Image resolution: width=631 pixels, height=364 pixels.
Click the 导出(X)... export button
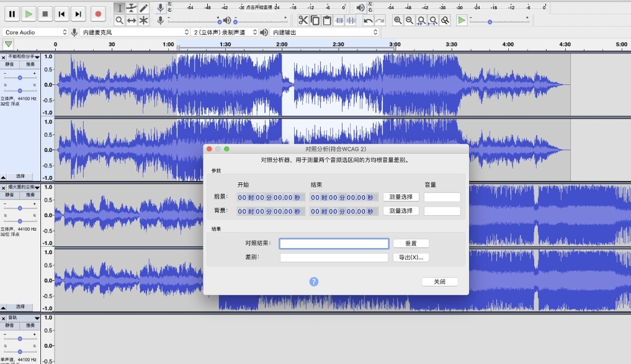411,257
